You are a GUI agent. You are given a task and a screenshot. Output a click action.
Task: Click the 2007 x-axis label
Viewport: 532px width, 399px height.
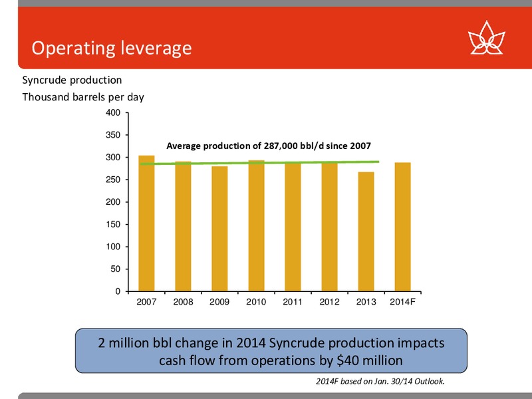[x=146, y=302]
